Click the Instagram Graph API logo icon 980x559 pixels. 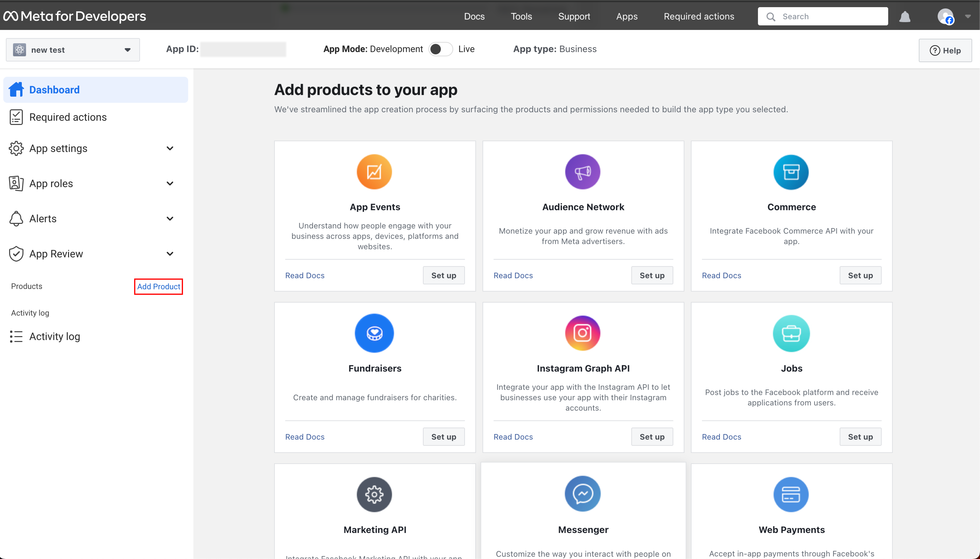tap(582, 333)
